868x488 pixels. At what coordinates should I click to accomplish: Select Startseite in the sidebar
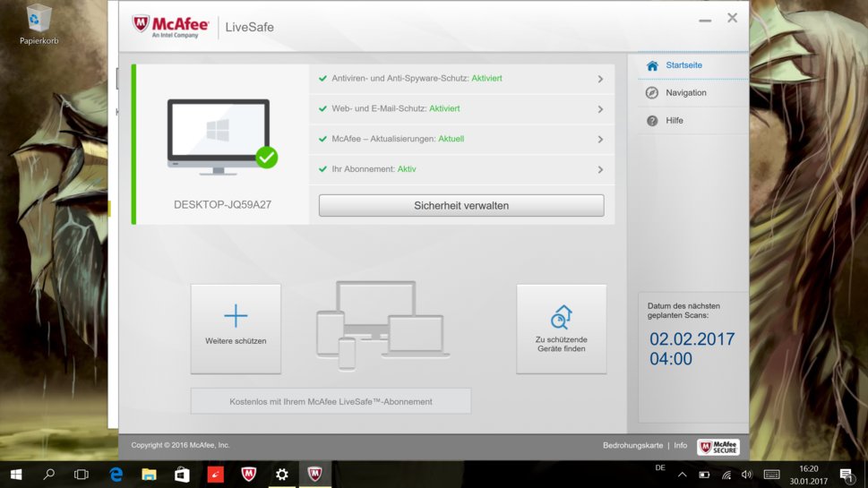(x=683, y=65)
